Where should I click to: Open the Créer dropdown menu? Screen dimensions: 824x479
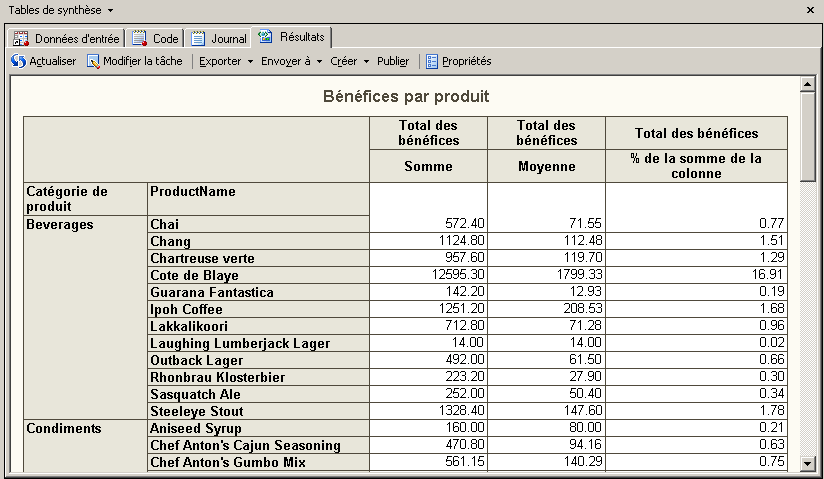(x=349, y=61)
